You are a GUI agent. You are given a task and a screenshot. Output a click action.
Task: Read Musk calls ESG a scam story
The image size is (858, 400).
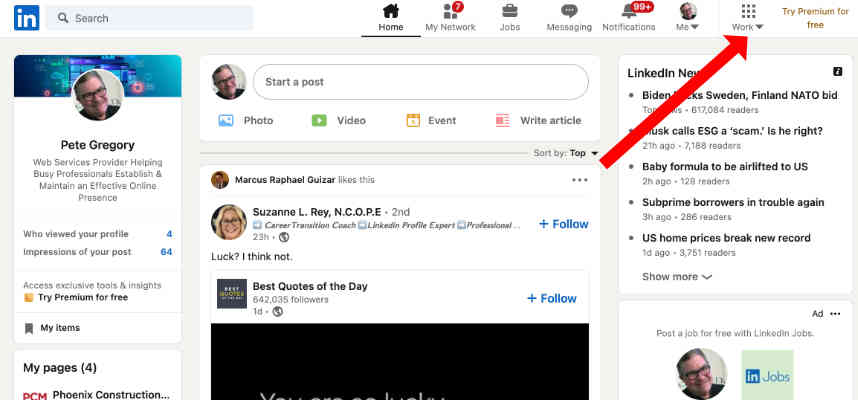[x=733, y=131]
